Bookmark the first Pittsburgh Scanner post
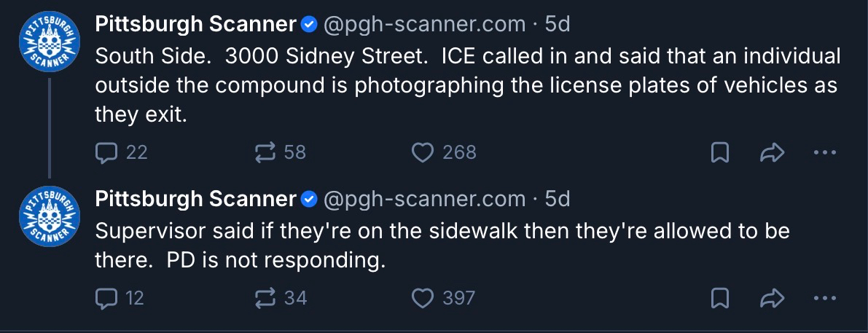This screenshot has width=868, height=333. [x=720, y=152]
